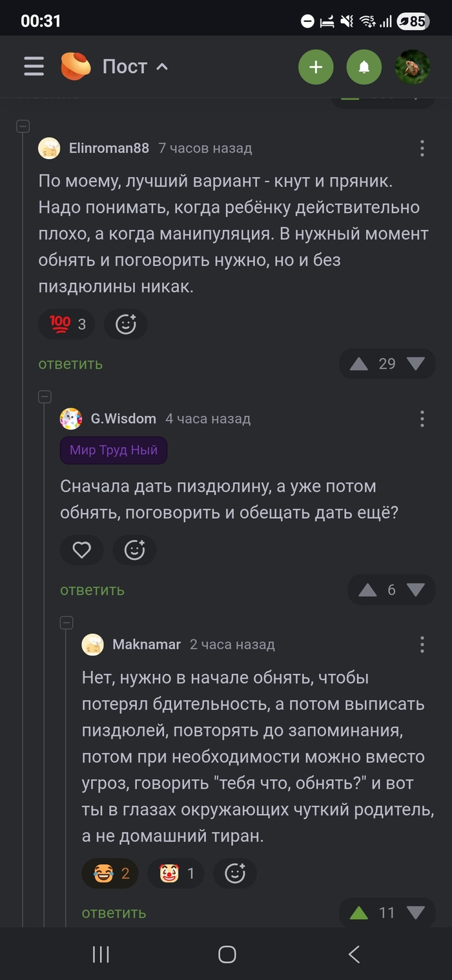
Task: Open options menu for Elinroman88 comment
Action: 422,149
